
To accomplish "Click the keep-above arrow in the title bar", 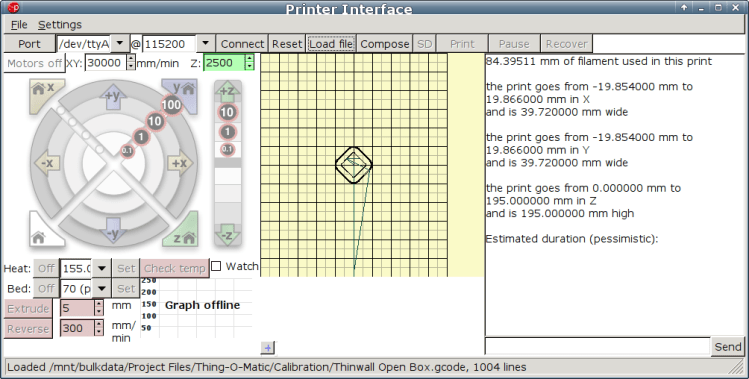I will click(x=684, y=8).
